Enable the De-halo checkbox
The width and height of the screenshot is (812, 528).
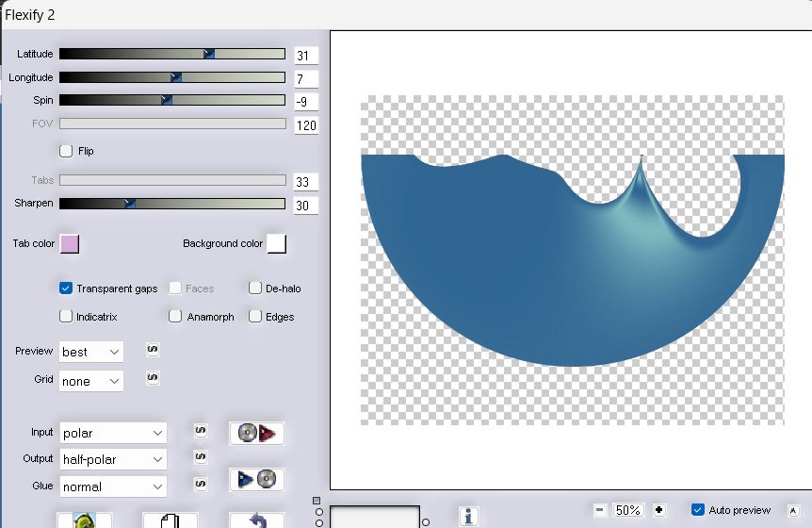coord(255,289)
